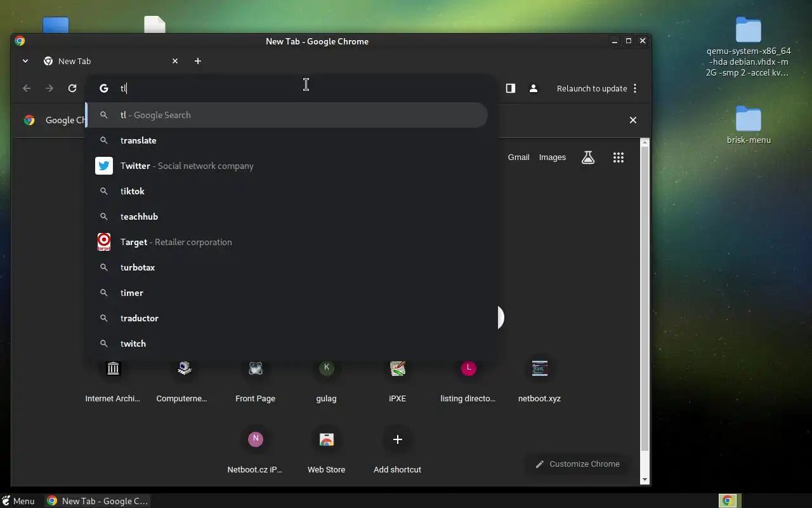Select the brisk-menu desktop folder
812x508 pixels.
[x=749, y=126]
